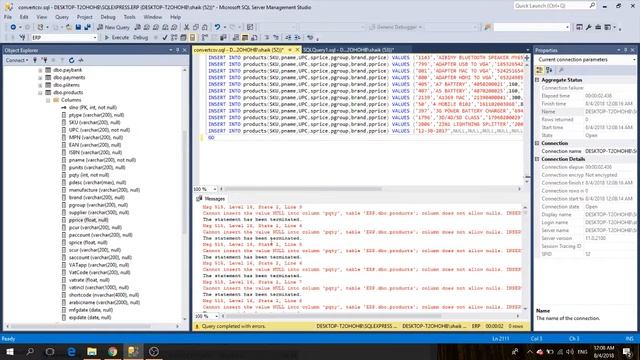Viewport: 640px width, 360px height.
Task: Open Current connection parameters dropdown
Action: pos(634,60)
